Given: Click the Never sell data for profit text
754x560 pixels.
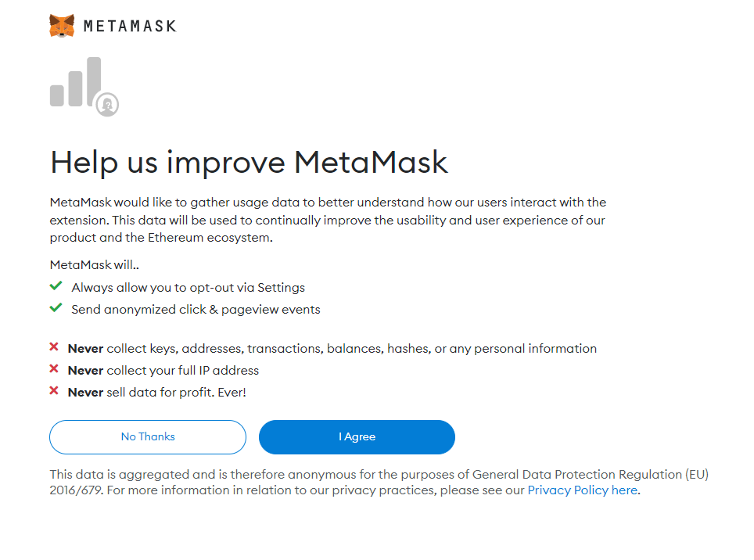Looking at the screenshot, I should pyautogui.click(x=156, y=393).
